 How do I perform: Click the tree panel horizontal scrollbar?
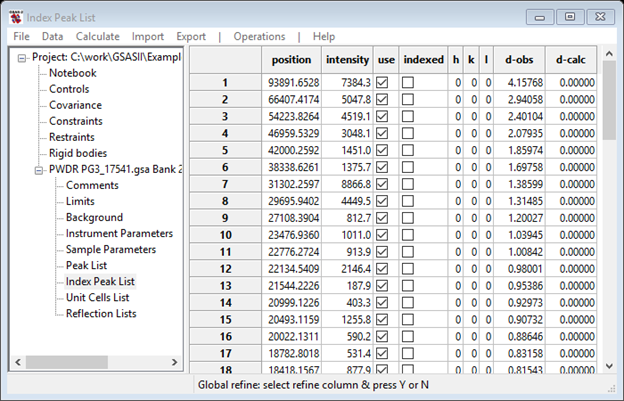pos(95,361)
